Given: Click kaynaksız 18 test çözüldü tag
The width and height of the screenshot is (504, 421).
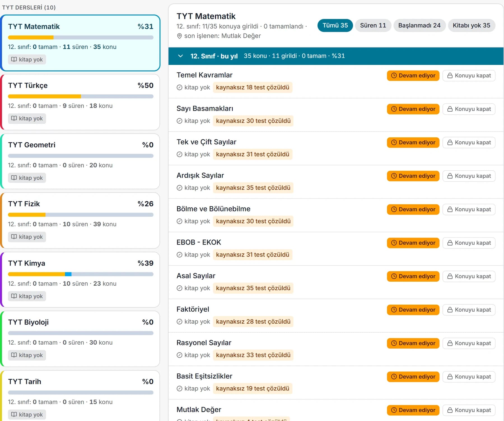Looking at the screenshot, I should [253, 87].
